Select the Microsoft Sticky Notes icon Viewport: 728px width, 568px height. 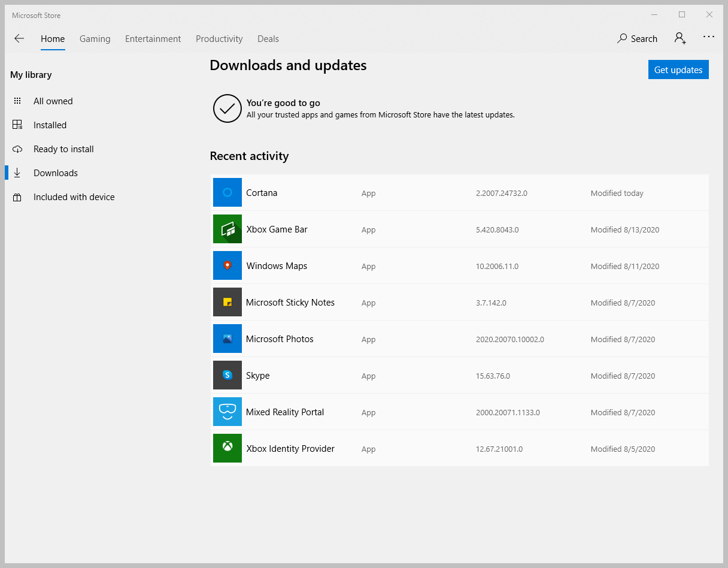(227, 302)
